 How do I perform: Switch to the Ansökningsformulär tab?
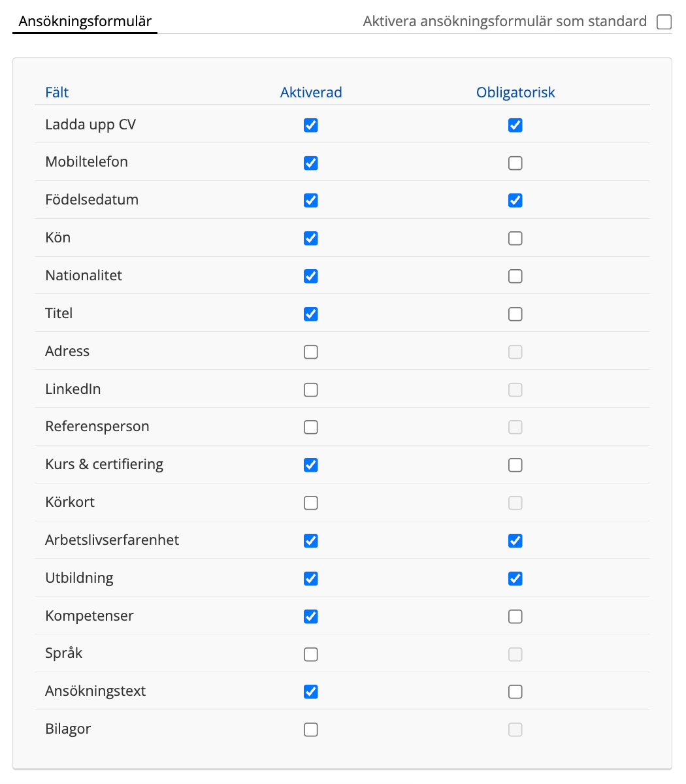click(85, 22)
